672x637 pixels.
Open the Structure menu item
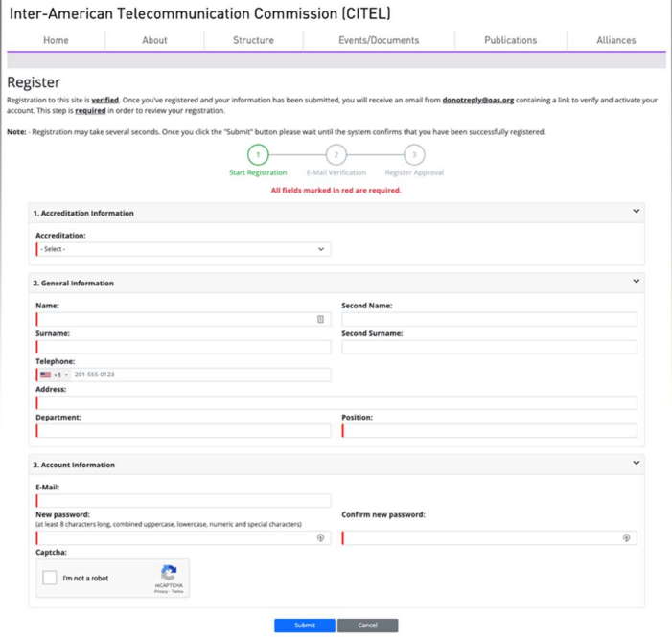[253, 40]
